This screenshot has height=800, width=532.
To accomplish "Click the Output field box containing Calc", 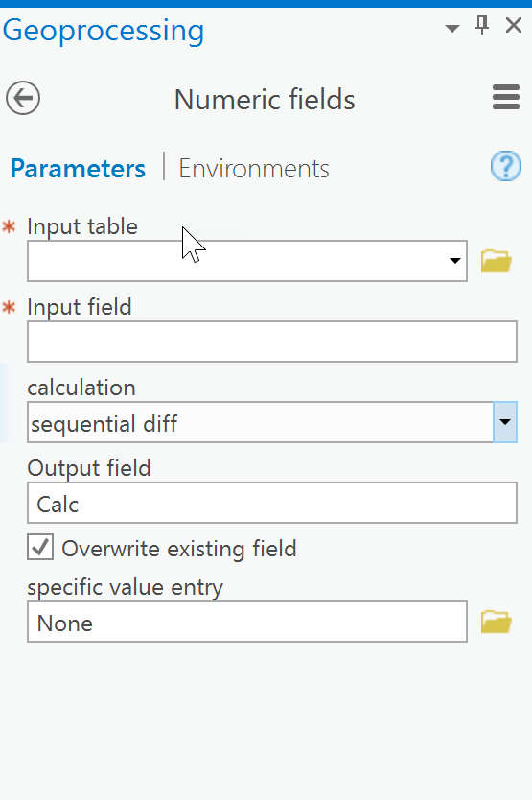I will point(272,503).
